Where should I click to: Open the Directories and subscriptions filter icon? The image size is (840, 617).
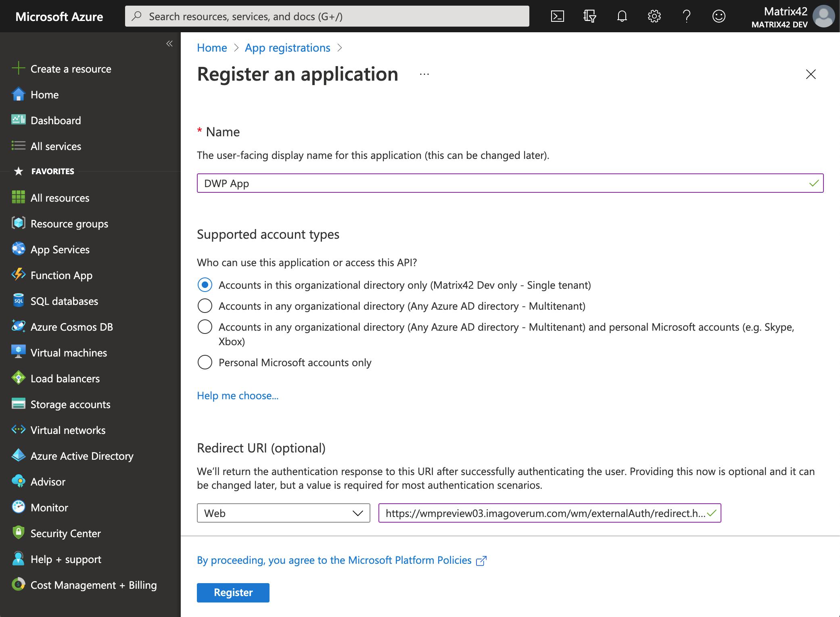(589, 16)
